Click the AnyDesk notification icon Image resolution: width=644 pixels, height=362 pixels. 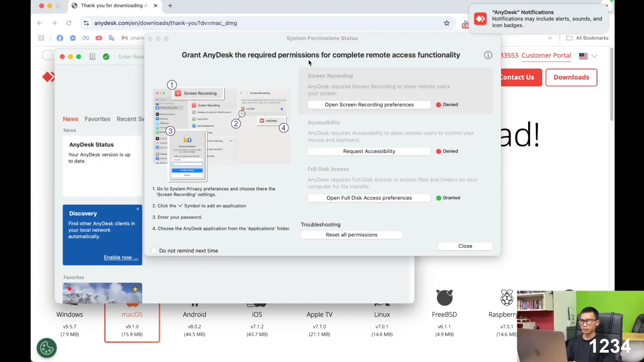(x=480, y=19)
